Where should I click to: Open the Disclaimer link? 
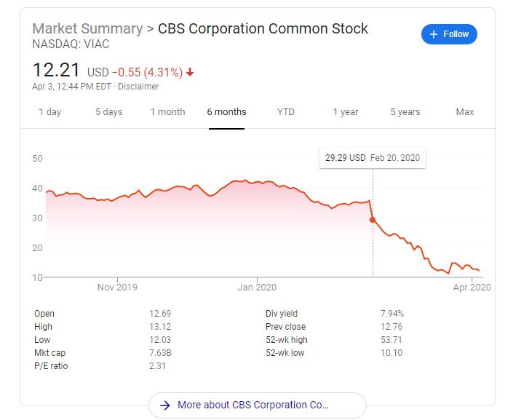139,87
